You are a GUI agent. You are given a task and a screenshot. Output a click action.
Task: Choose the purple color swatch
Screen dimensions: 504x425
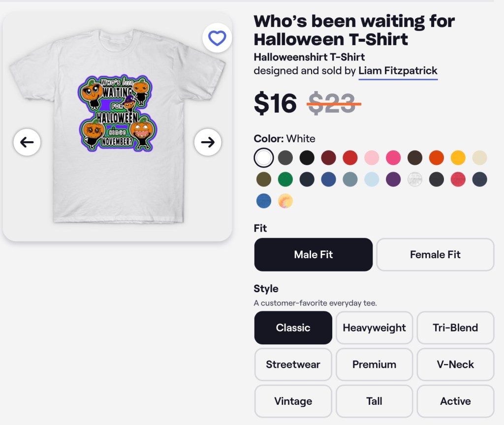coord(393,179)
